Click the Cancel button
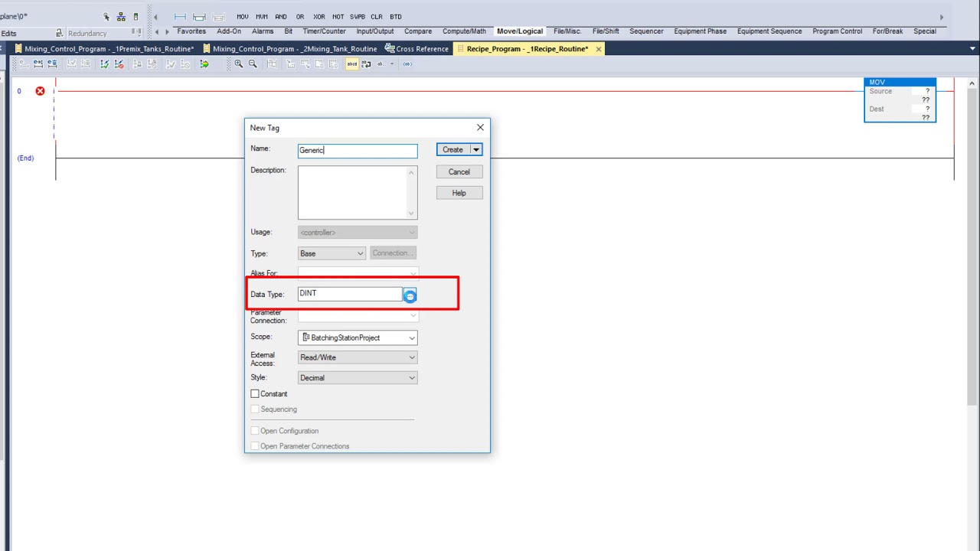Image resolution: width=980 pixels, height=551 pixels. 459,172
